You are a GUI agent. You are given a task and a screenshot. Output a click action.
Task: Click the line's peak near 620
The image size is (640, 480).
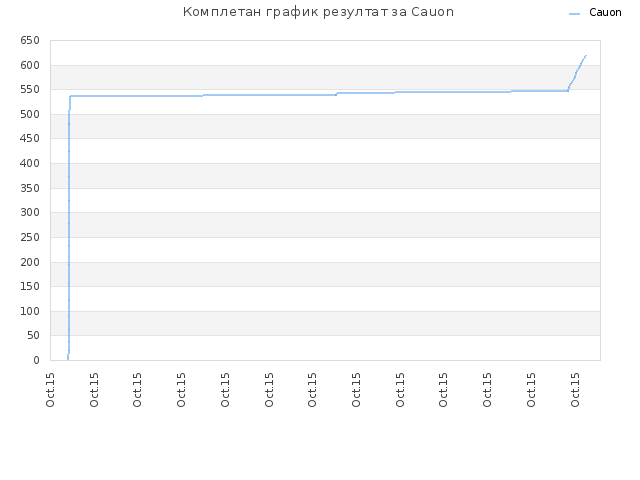[586, 56]
